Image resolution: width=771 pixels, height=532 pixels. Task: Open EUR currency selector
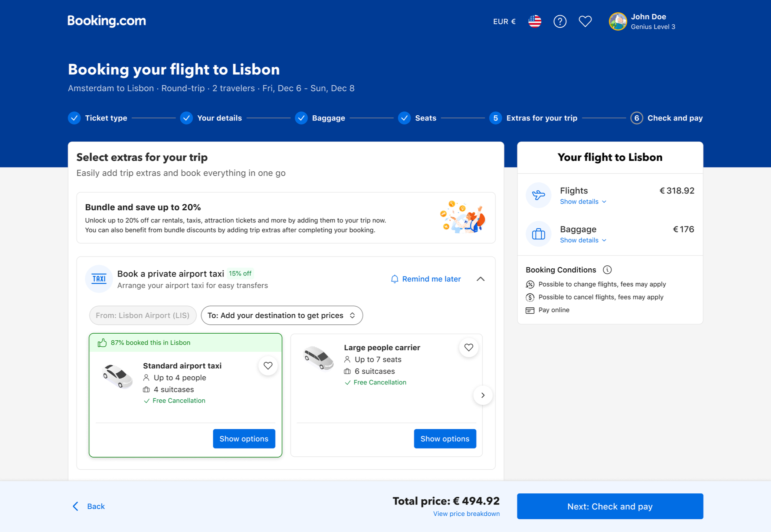504,22
